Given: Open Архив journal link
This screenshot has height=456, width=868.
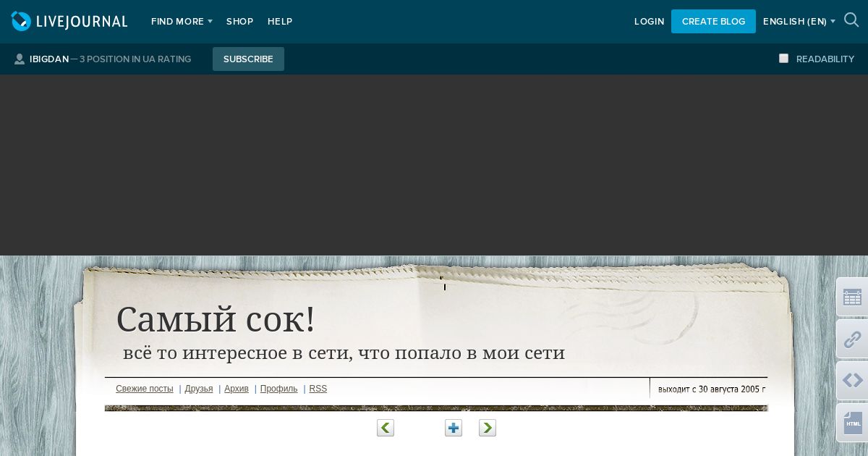Looking at the screenshot, I should [x=237, y=389].
